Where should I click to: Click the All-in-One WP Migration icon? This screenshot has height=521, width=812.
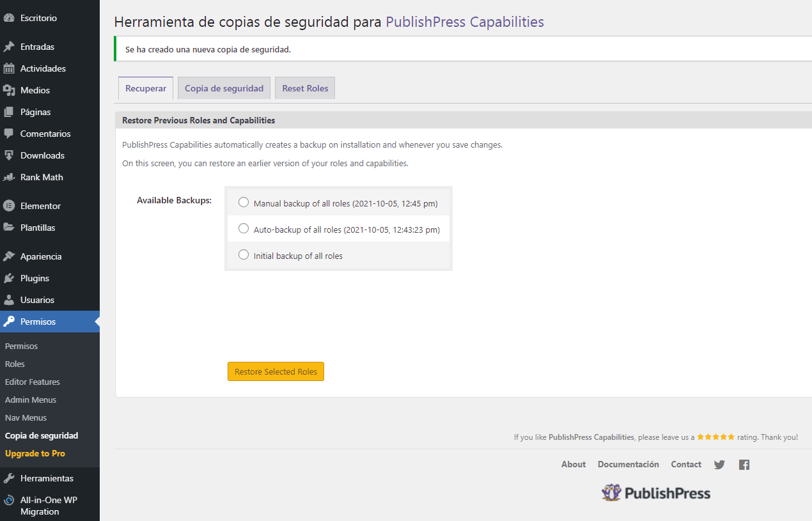(9, 500)
